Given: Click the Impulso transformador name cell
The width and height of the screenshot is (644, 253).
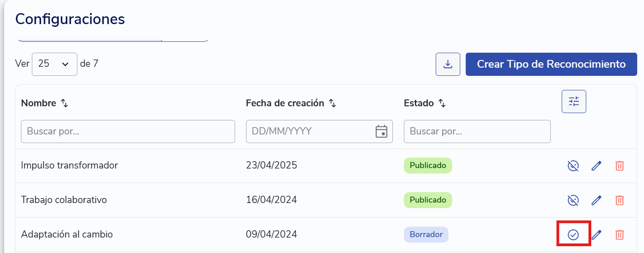Looking at the screenshot, I should 70,165.
